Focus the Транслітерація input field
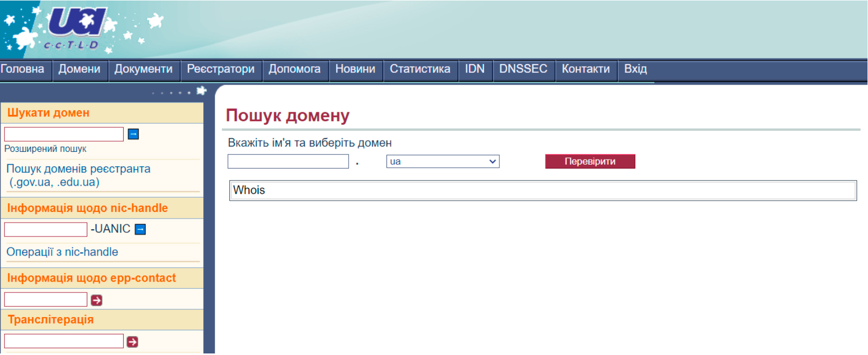Screen dimensions: 868x355 click(x=64, y=341)
